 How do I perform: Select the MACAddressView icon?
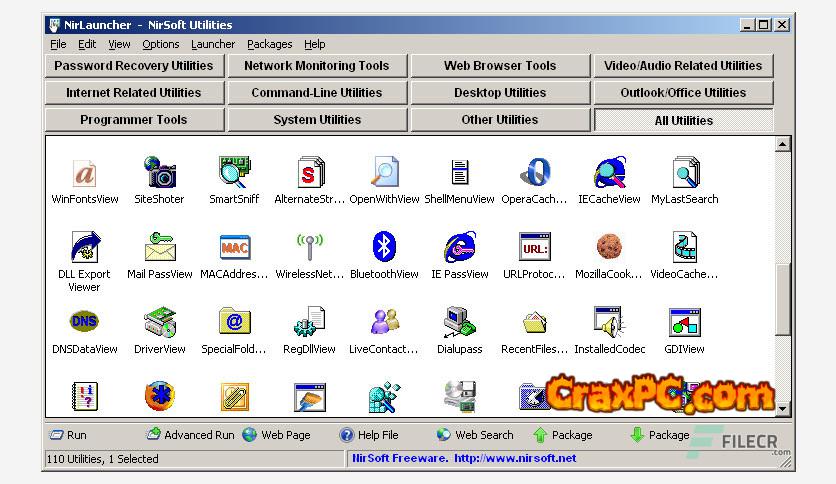point(234,247)
